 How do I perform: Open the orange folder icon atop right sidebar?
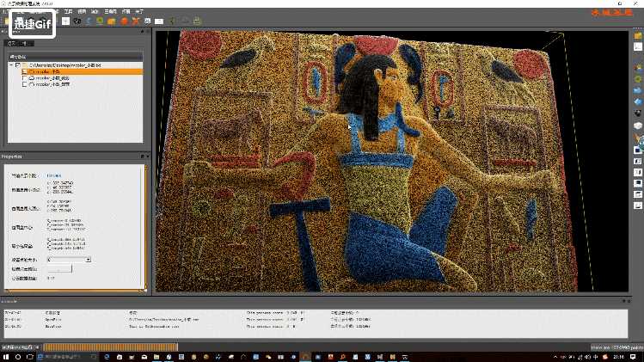[638, 36]
